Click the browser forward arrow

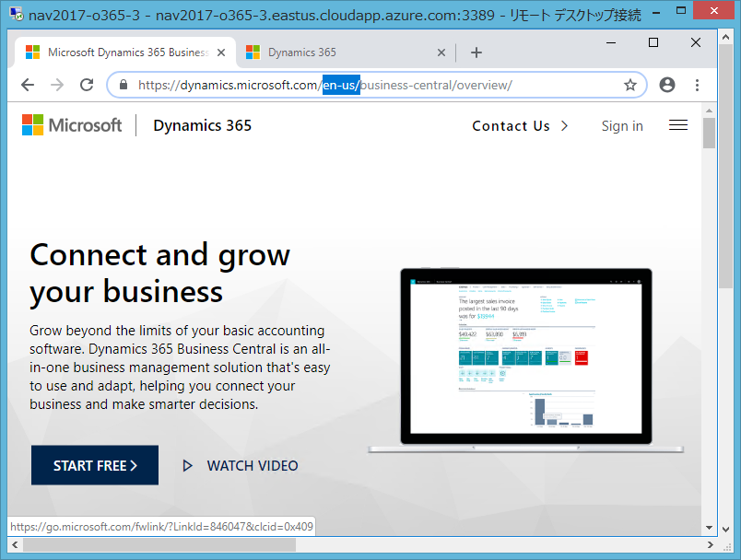(57, 85)
